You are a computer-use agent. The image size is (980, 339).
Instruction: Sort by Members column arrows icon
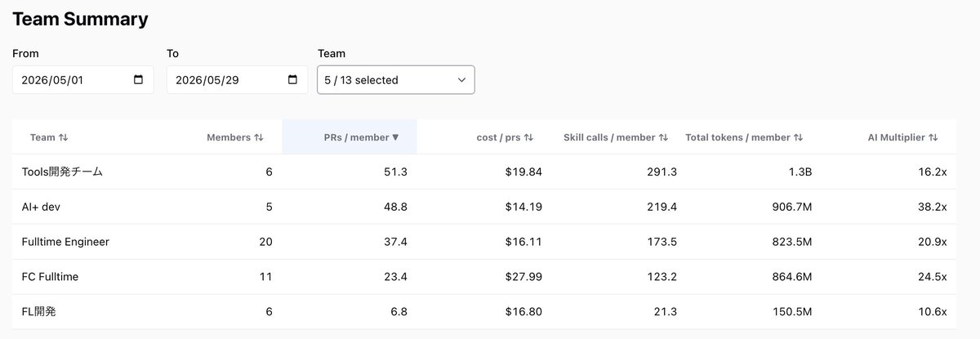click(x=259, y=137)
